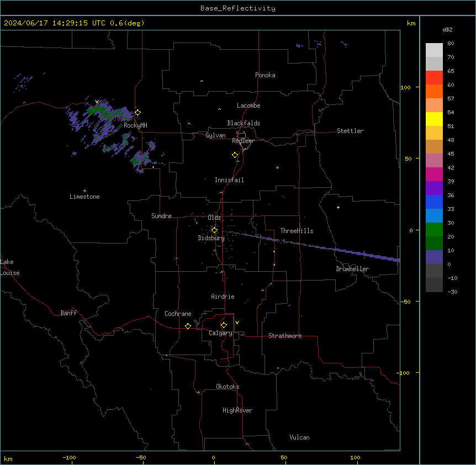Select the bright green swatch in dBZ legend
Image resolution: width=476 pixels, height=465 pixels.
pos(434,230)
